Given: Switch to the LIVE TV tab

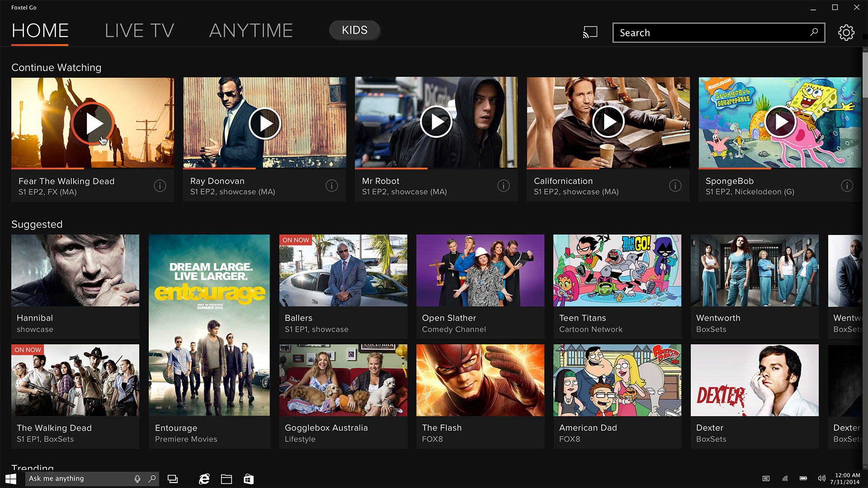Looking at the screenshot, I should click(x=139, y=31).
